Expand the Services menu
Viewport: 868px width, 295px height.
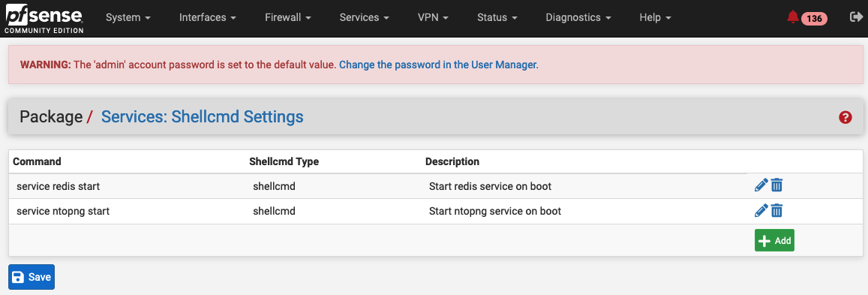tap(365, 18)
